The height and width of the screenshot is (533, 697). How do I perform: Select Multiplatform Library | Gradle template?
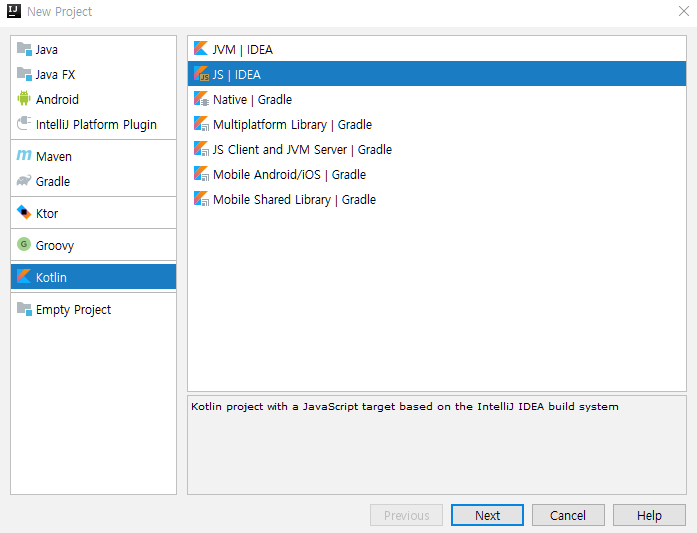point(292,124)
